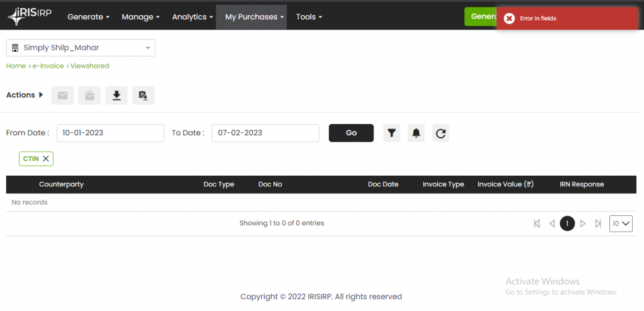Open the Simply Shilp_Mahar company dropdown
The height and width of the screenshot is (311, 644).
click(80, 48)
